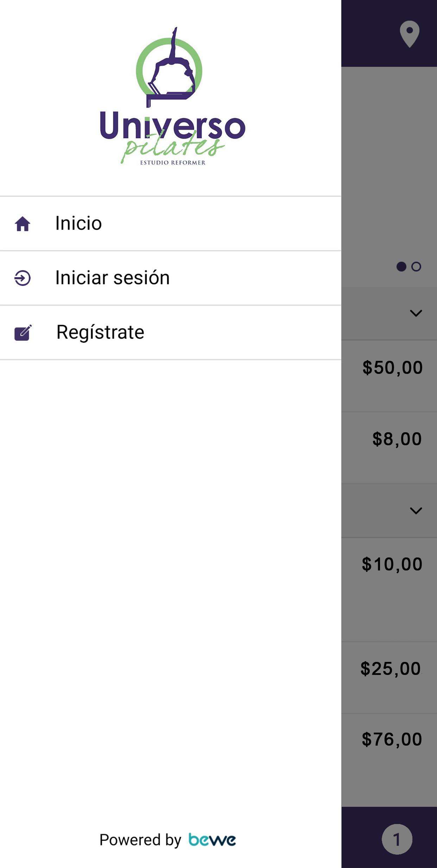This screenshot has width=437, height=868.
Task: Select the $50,00 item
Action: pos(392,368)
